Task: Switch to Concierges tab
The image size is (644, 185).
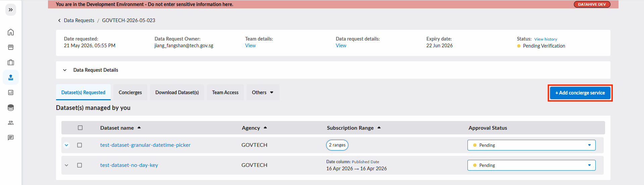Action: 130,92
